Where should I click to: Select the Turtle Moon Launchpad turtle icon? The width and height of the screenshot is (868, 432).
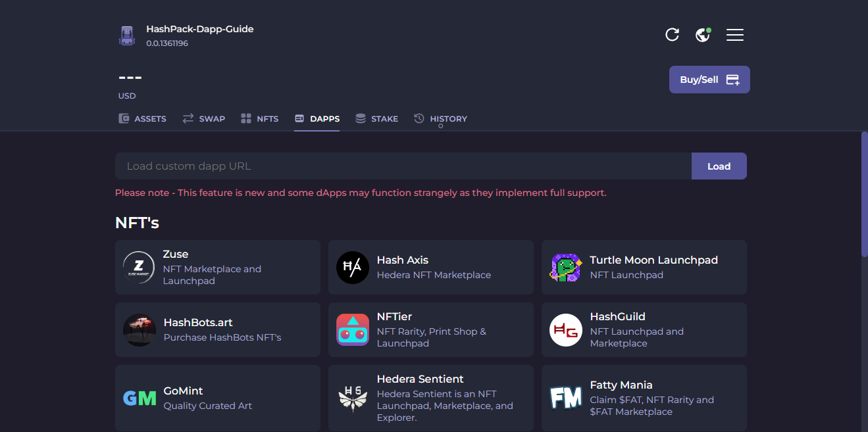tap(566, 267)
